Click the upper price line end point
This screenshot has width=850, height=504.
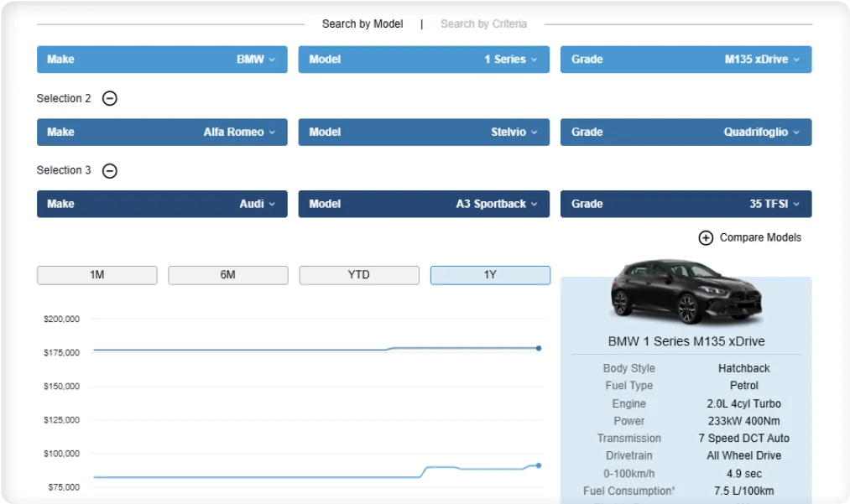point(539,349)
